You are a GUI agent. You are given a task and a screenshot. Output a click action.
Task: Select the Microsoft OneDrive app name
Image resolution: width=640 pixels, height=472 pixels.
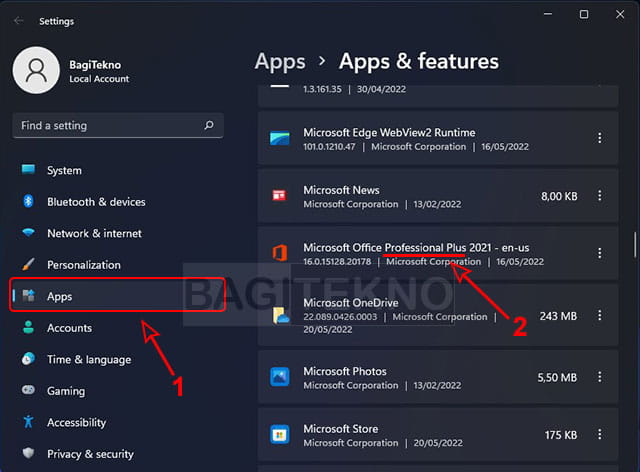tap(351, 303)
